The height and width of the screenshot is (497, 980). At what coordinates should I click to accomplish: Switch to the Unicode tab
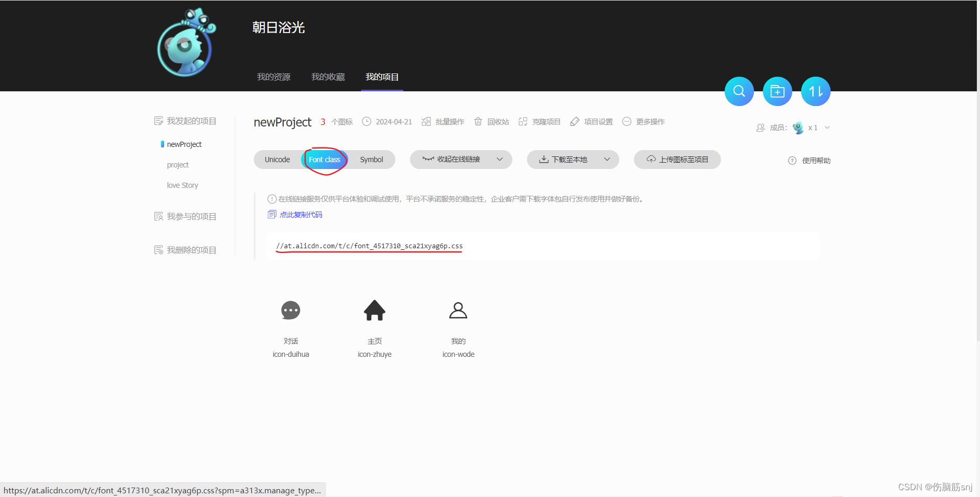pyautogui.click(x=277, y=159)
